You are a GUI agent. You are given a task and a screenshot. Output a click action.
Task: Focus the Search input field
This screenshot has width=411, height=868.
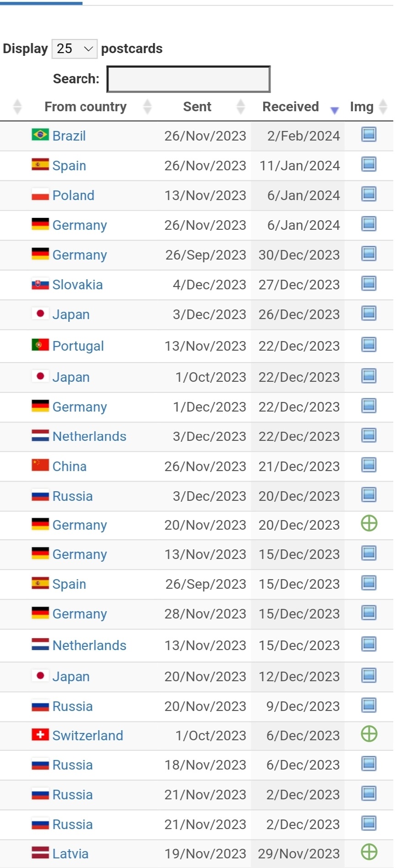[189, 79]
